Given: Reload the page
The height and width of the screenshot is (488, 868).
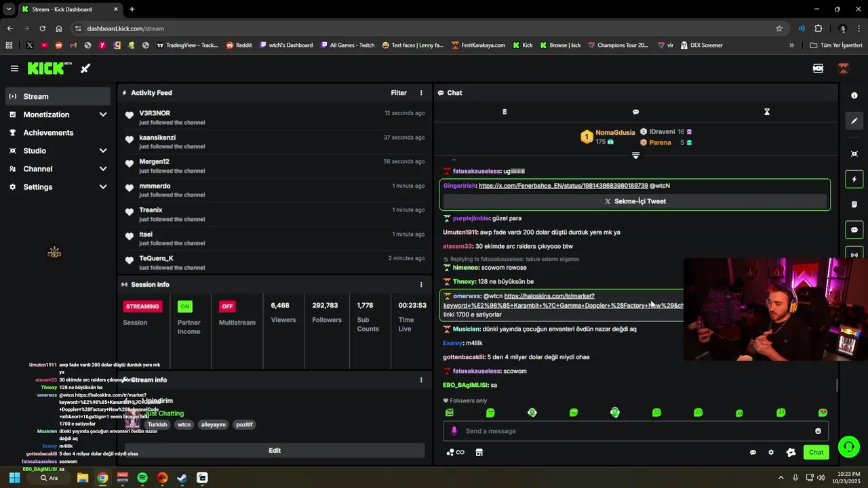Looking at the screenshot, I should 42,28.
